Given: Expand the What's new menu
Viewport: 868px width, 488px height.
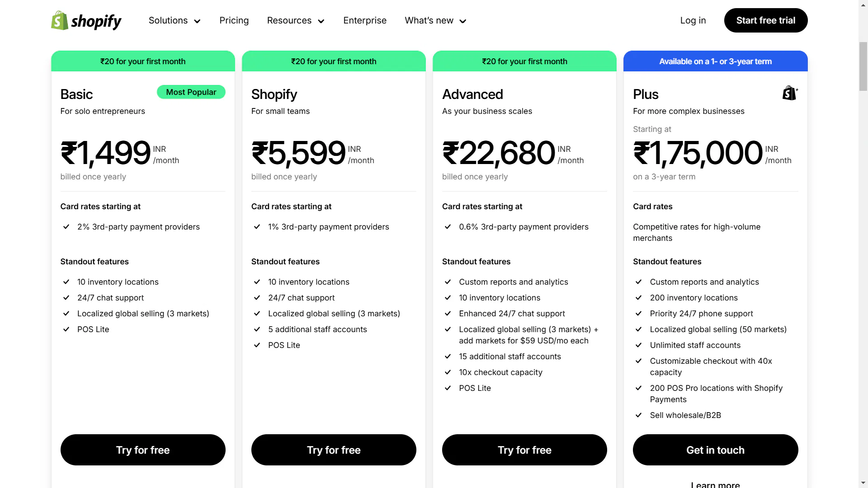Looking at the screenshot, I should pyautogui.click(x=435, y=21).
